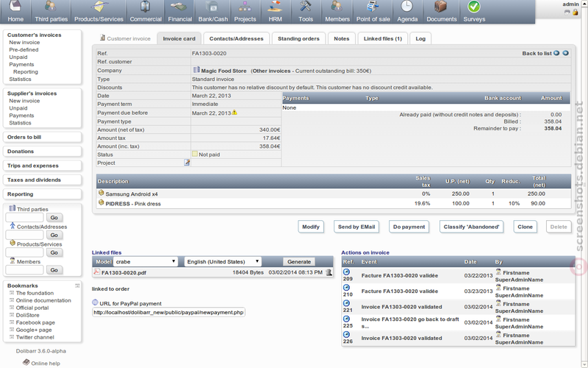
Task: Open PIDRESS product link
Action: [118, 204]
